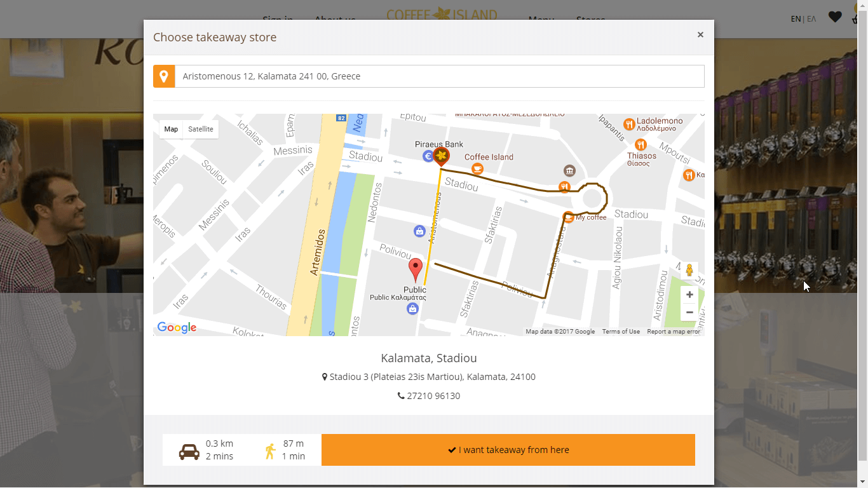
Task: Click the museum marker near the roundabout
Action: 569,170
